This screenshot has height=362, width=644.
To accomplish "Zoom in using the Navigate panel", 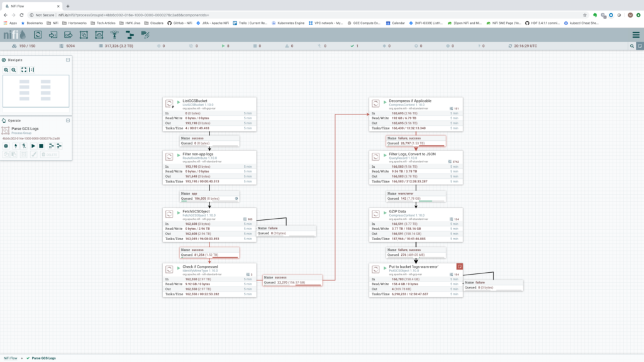I will pos(6,70).
